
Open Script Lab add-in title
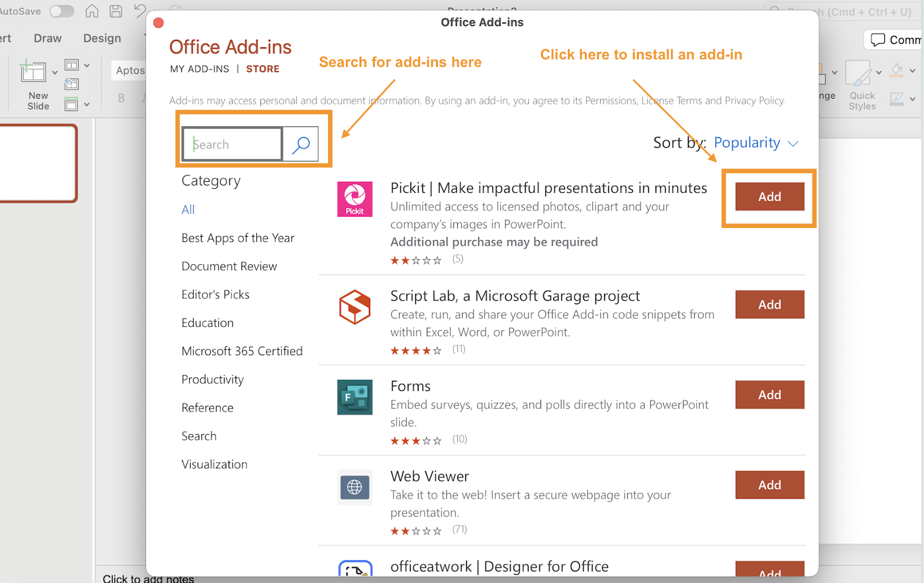[x=515, y=296]
